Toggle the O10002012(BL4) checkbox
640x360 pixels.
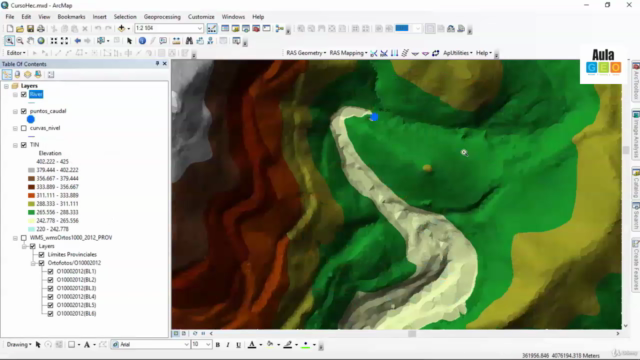click(x=50, y=297)
